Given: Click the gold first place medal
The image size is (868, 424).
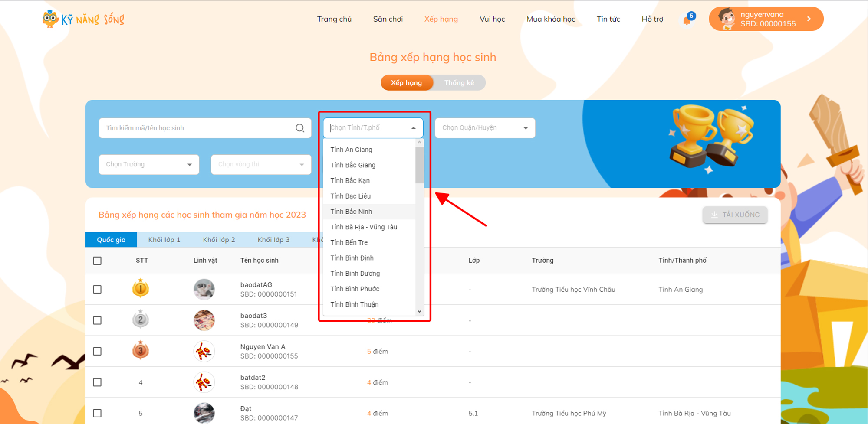Looking at the screenshot, I should (141, 289).
